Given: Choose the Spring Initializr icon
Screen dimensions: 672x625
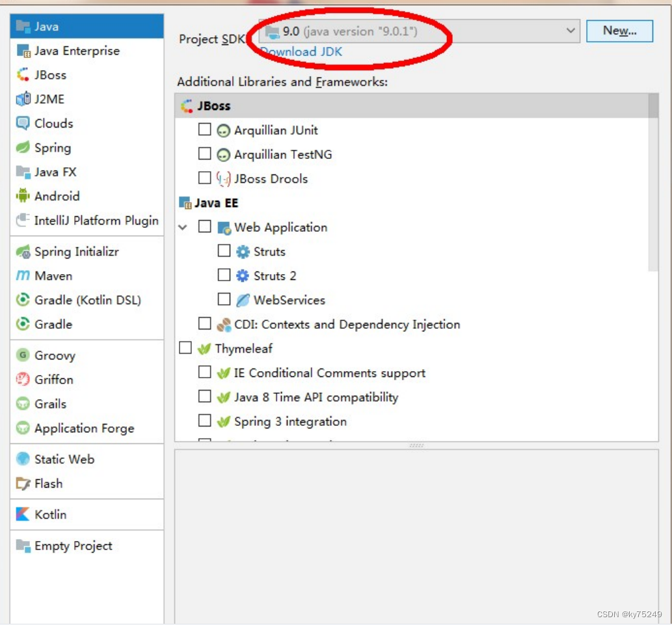Looking at the screenshot, I should point(23,251).
